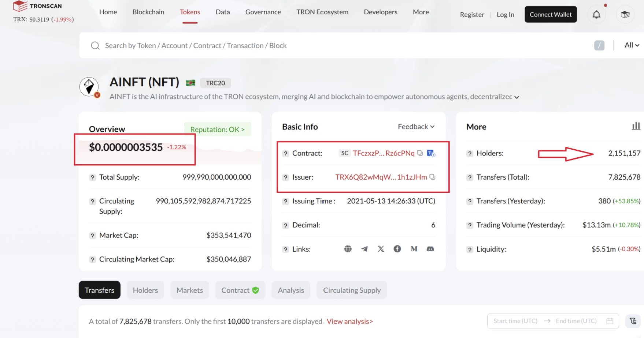Click the Reputation: OK badge
This screenshot has height=338, width=644.
pos(217,129)
